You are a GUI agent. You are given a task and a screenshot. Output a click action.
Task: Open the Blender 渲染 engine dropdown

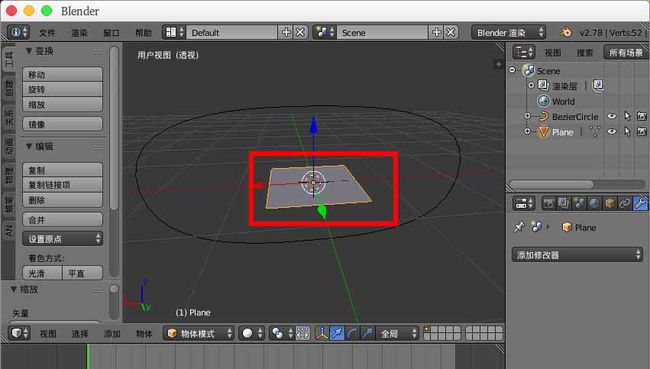[x=509, y=32]
